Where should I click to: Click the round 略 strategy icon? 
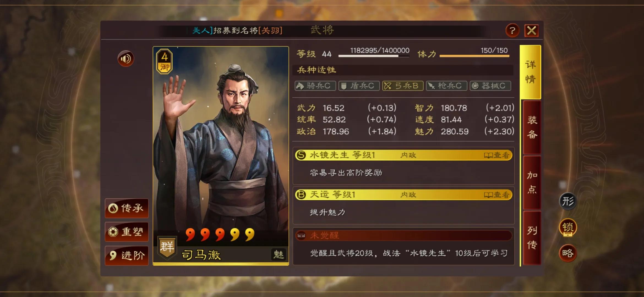568,253
